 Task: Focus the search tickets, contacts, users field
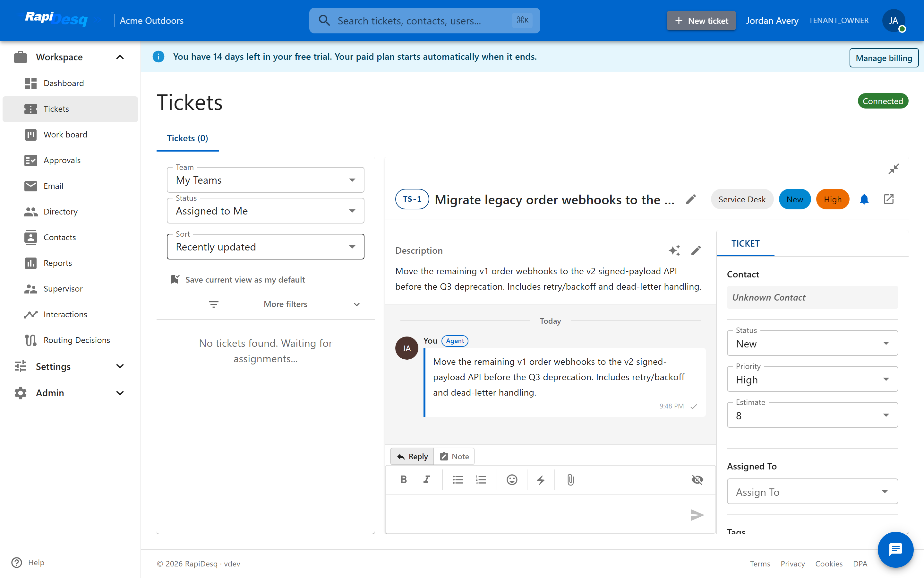click(424, 21)
